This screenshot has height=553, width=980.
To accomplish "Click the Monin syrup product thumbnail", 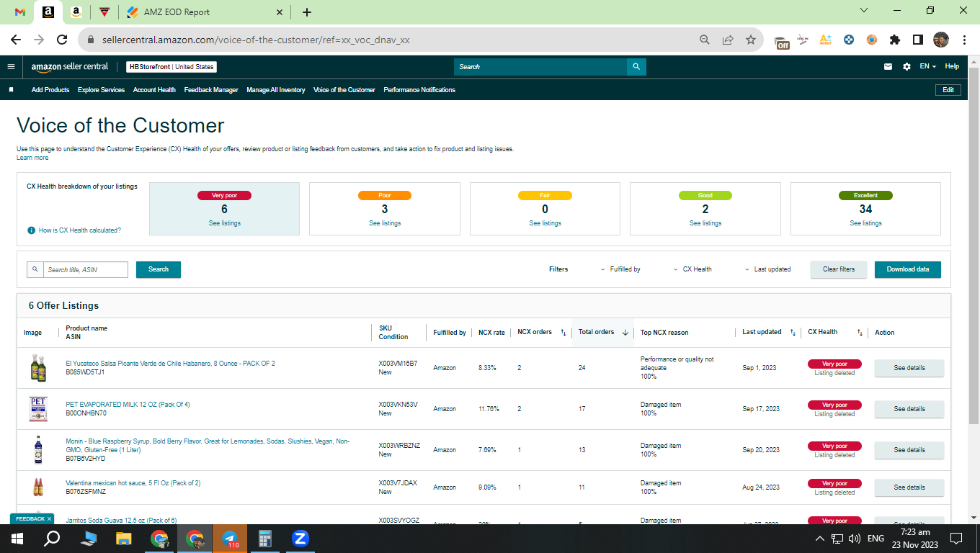I will pos(38,450).
